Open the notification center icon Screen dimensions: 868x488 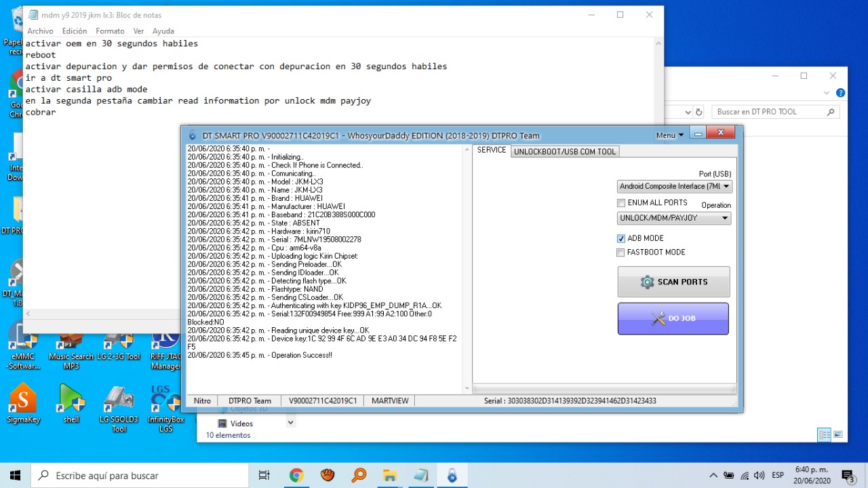pyautogui.click(x=848, y=475)
